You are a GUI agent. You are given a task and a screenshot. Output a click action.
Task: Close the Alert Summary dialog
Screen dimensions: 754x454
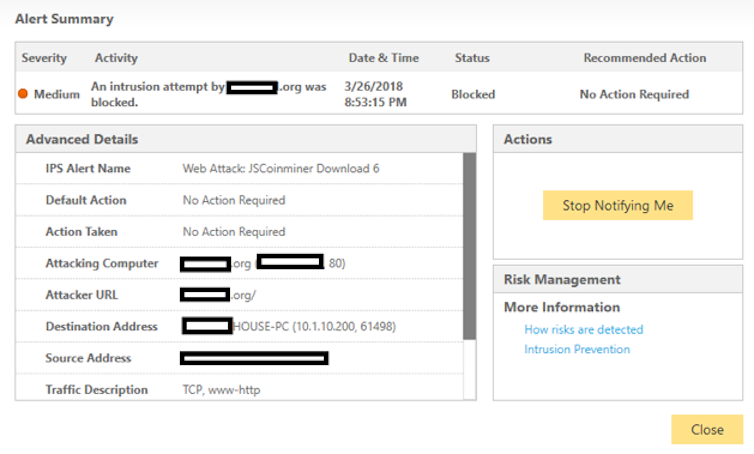(706, 429)
